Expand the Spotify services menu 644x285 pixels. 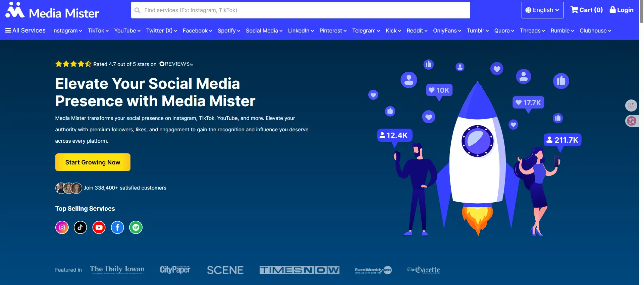pyautogui.click(x=229, y=31)
